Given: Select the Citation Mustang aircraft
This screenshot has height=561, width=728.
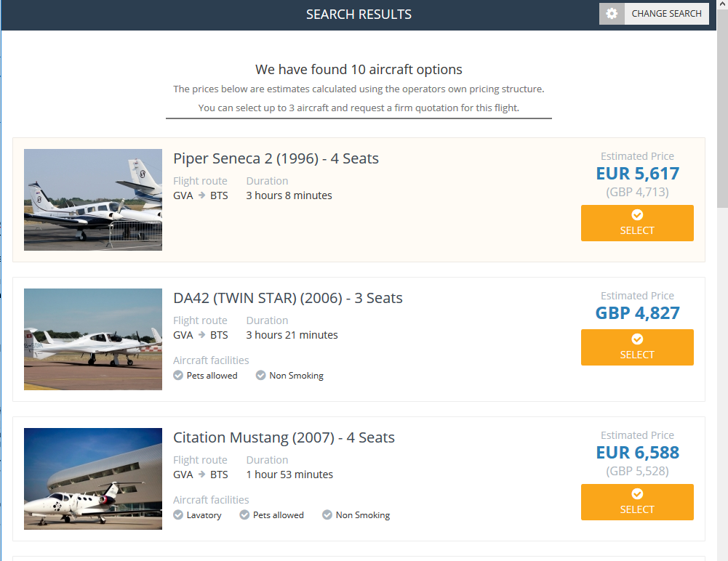Looking at the screenshot, I should pyautogui.click(x=637, y=502).
